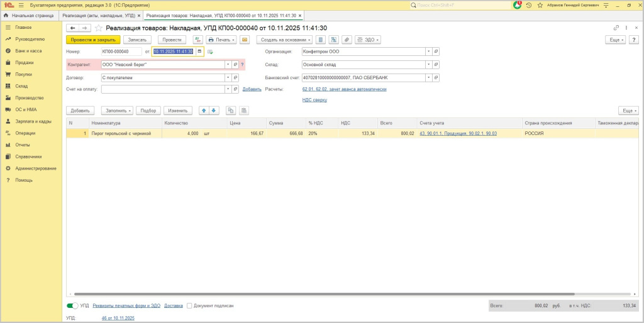Click into the Номер input field

121,52
